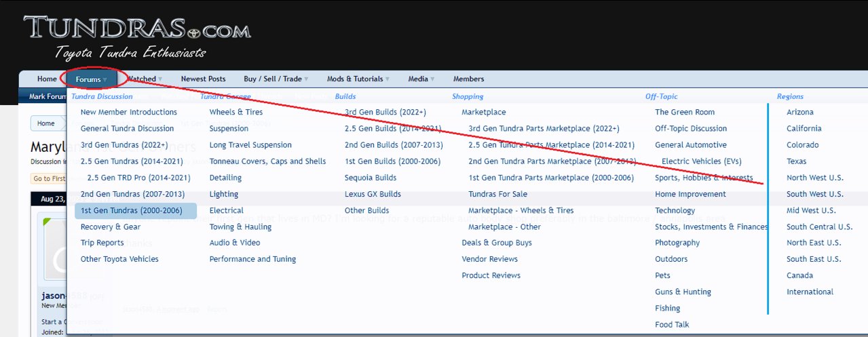Open Trip Reports forum
The image size is (868, 337).
pyautogui.click(x=102, y=243)
